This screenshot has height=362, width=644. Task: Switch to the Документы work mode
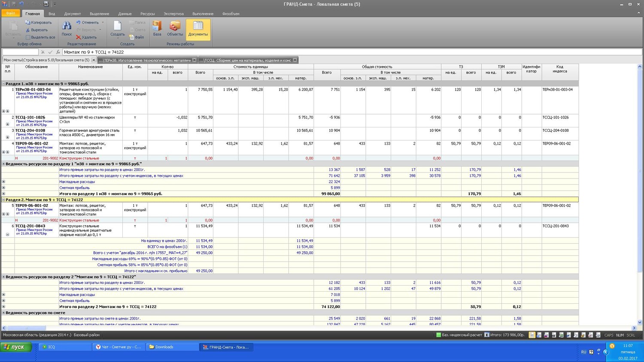pyautogui.click(x=198, y=29)
